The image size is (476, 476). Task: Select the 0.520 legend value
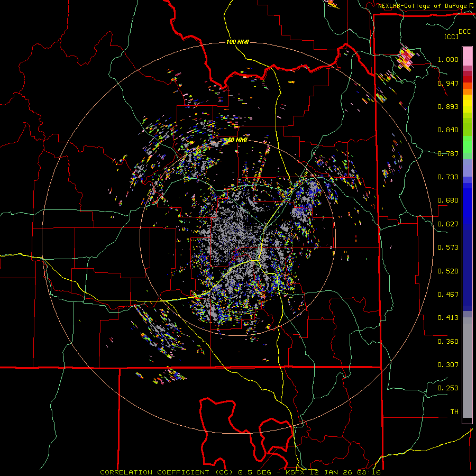point(448,271)
